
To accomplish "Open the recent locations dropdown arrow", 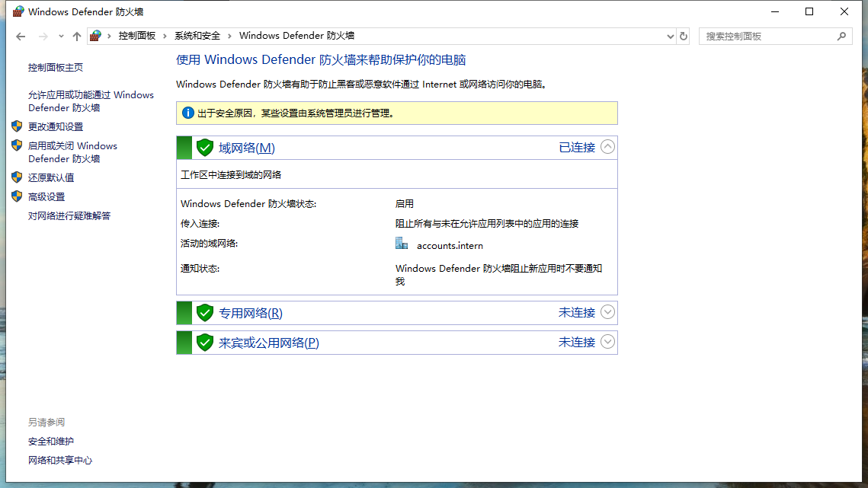I will tap(61, 37).
